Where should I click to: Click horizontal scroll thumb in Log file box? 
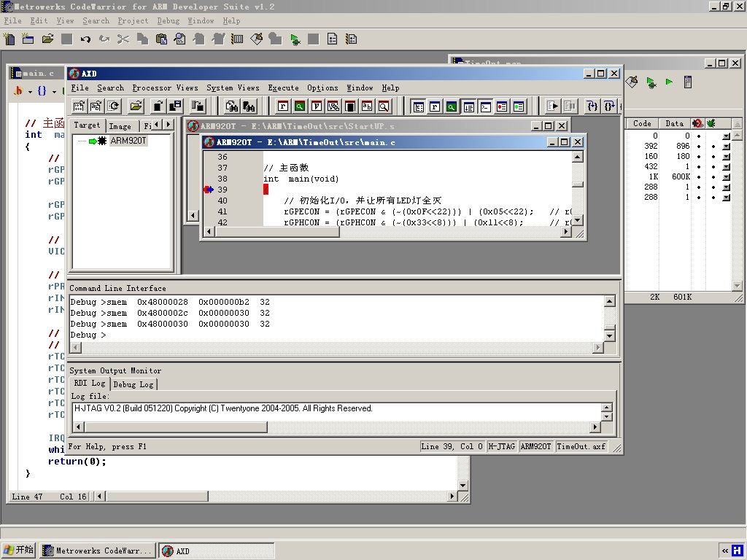pyautogui.click(x=176, y=427)
